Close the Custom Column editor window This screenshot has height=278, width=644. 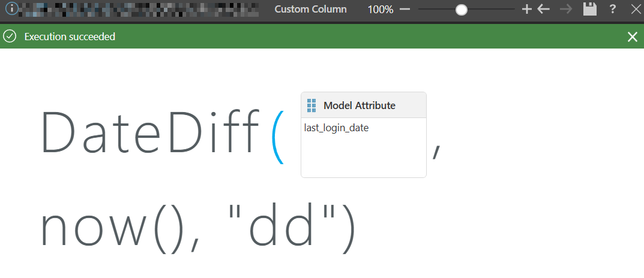(x=636, y=10)
